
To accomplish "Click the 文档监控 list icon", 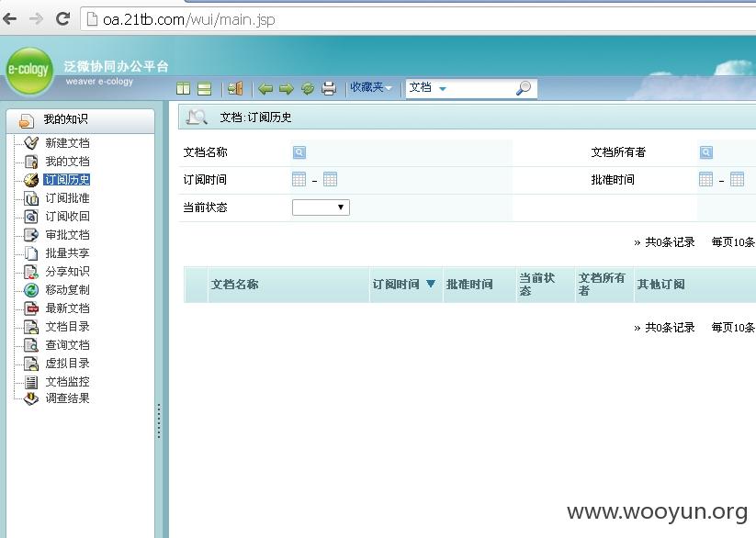I will tap(31, 382).
